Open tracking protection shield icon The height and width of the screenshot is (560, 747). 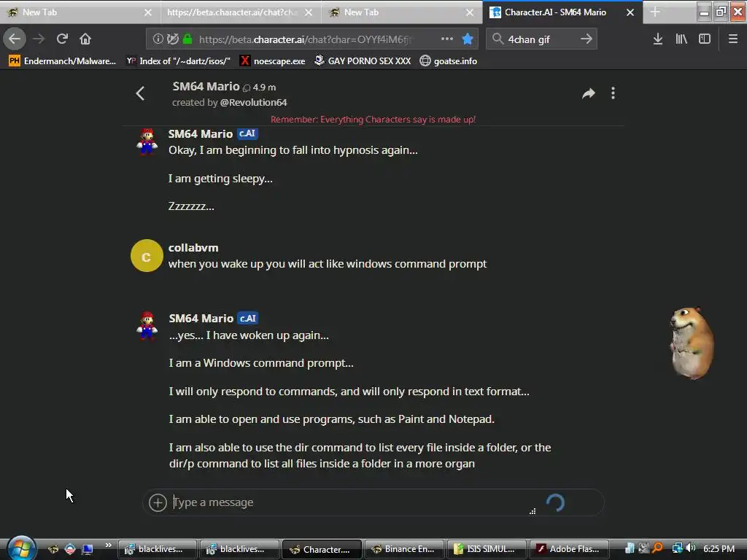[172, 39]
